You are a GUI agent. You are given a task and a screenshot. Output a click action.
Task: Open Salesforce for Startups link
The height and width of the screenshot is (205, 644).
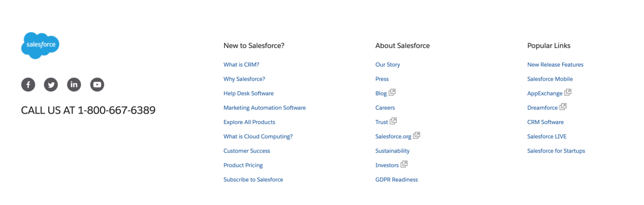pos(556,151)
